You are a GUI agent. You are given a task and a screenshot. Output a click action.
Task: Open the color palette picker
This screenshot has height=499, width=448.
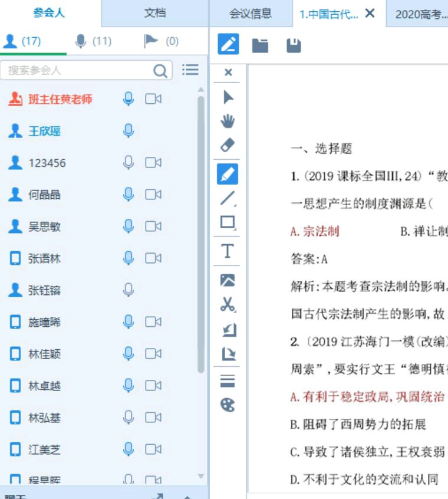228,405
